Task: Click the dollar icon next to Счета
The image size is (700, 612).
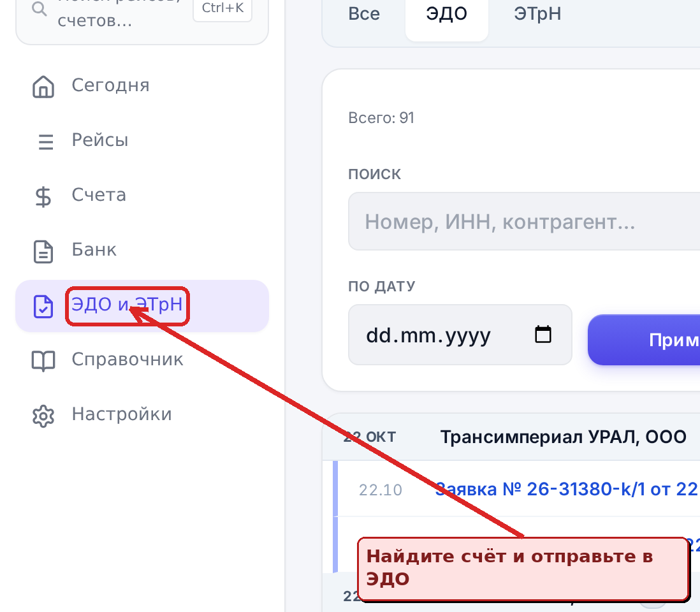Action: [43, 197]
